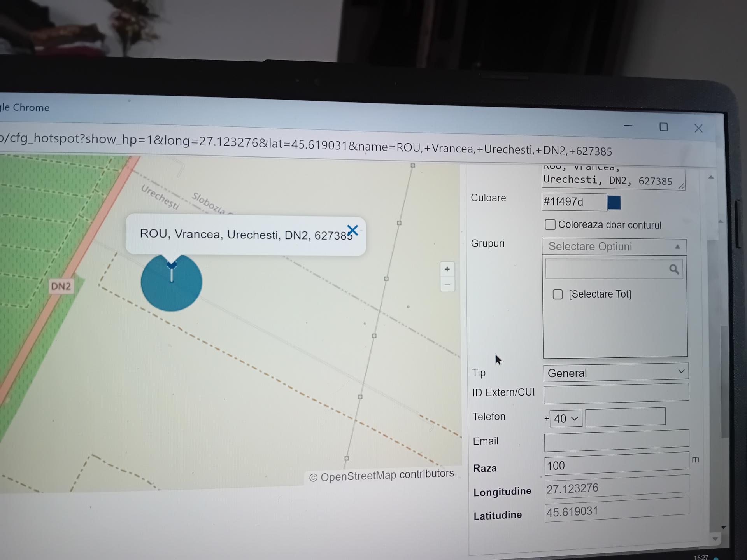Open the Tip General dropdown
This screenshot has height=560, width=747.
[615, 373]
